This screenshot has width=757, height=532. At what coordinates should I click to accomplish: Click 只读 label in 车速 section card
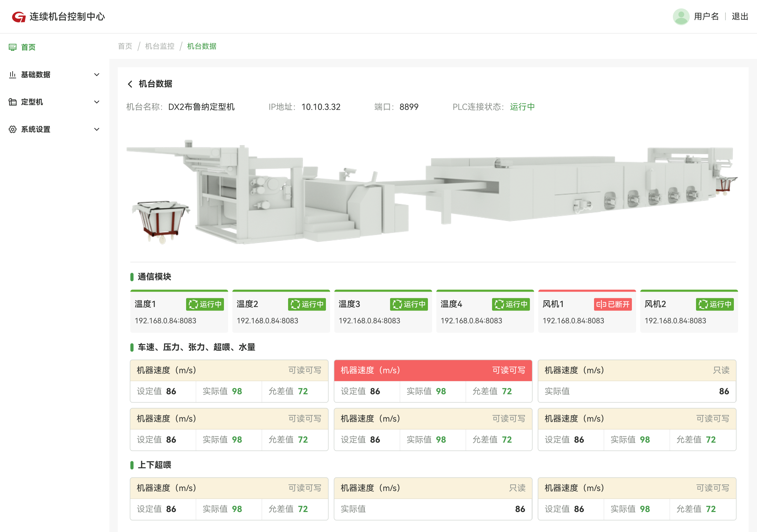click(721, 370)
